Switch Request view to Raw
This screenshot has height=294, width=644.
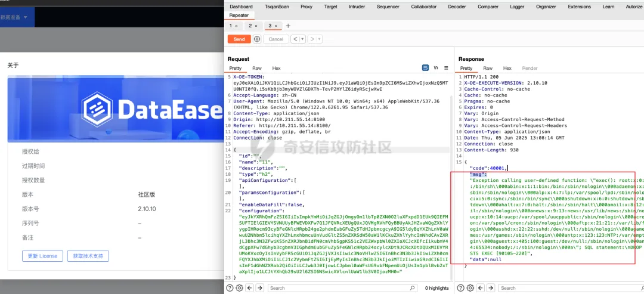(x=257, y=68)
